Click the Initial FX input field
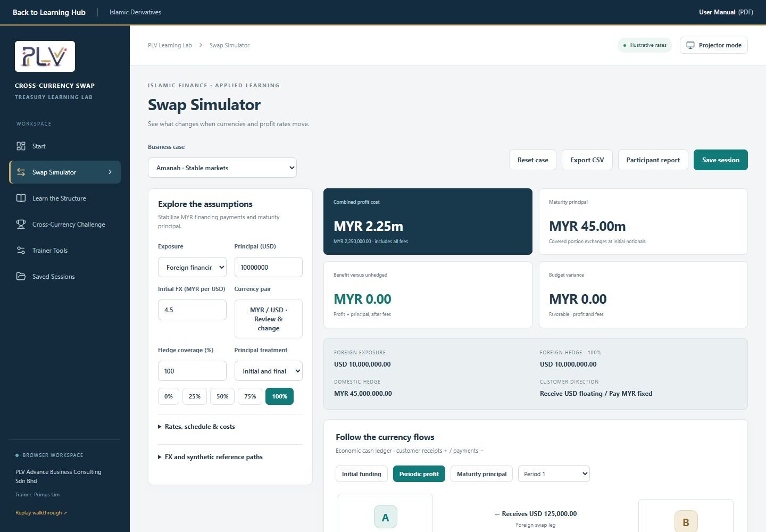 pos(192,310)
